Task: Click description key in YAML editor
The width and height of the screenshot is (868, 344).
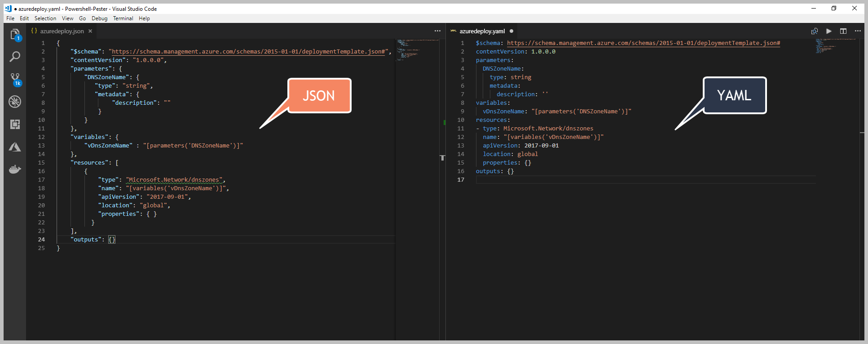Action: 516,94
